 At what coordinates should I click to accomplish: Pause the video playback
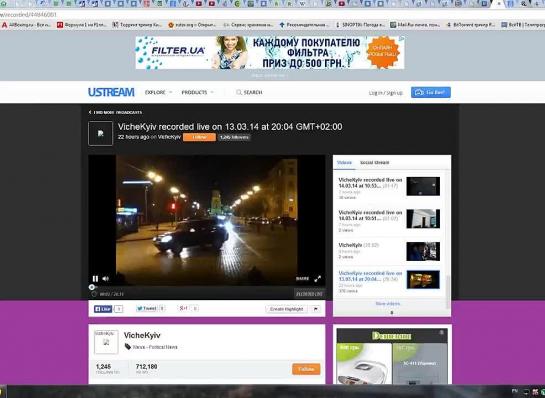(x=95, y=278)
